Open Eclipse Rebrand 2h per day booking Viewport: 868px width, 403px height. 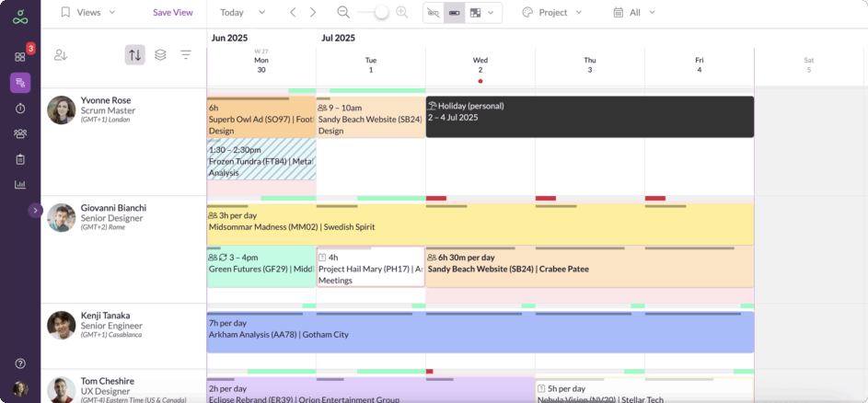371,390
